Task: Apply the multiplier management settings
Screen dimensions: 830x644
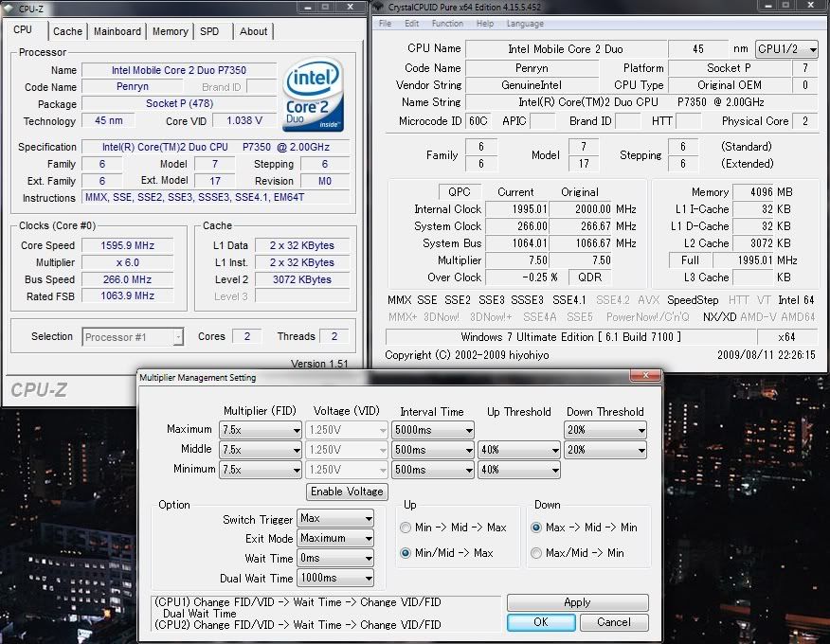Action: pyautogui.click(x=577, y=602)
